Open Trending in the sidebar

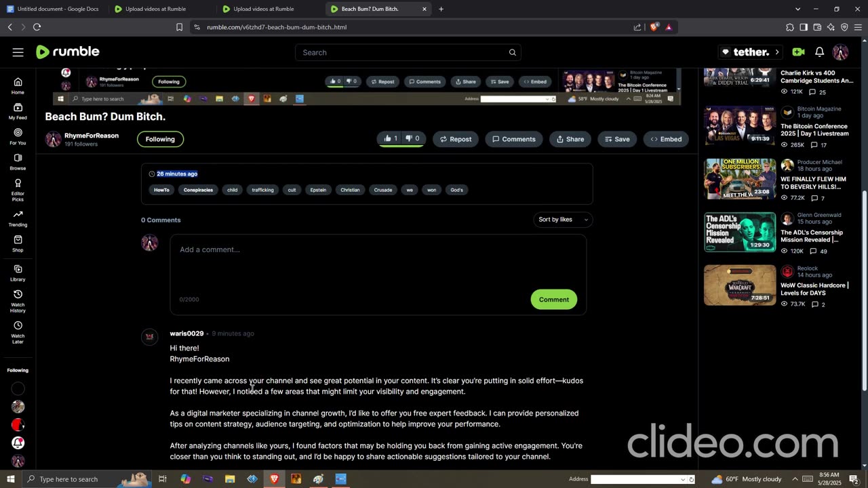18,218
